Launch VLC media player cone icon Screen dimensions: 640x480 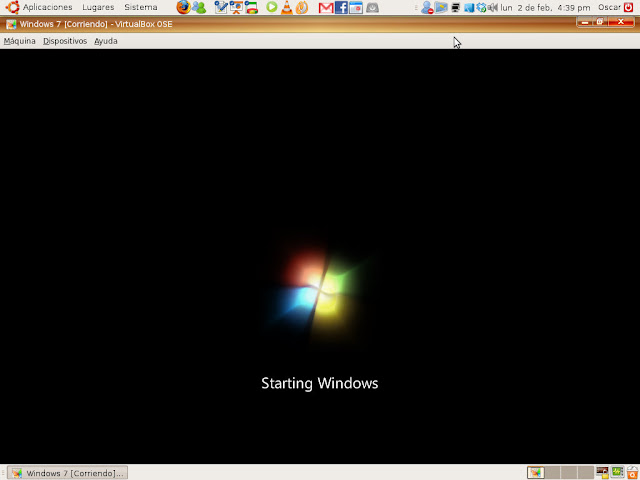pos(287,7)
